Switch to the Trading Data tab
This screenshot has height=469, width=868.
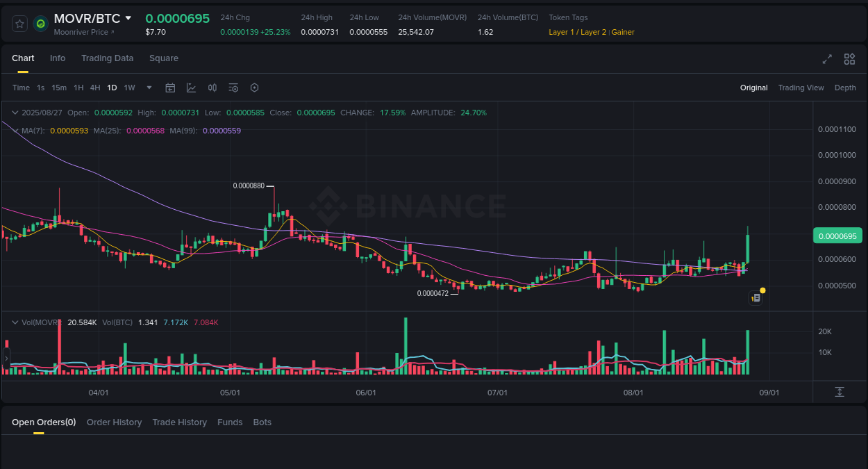coord(107,58)
